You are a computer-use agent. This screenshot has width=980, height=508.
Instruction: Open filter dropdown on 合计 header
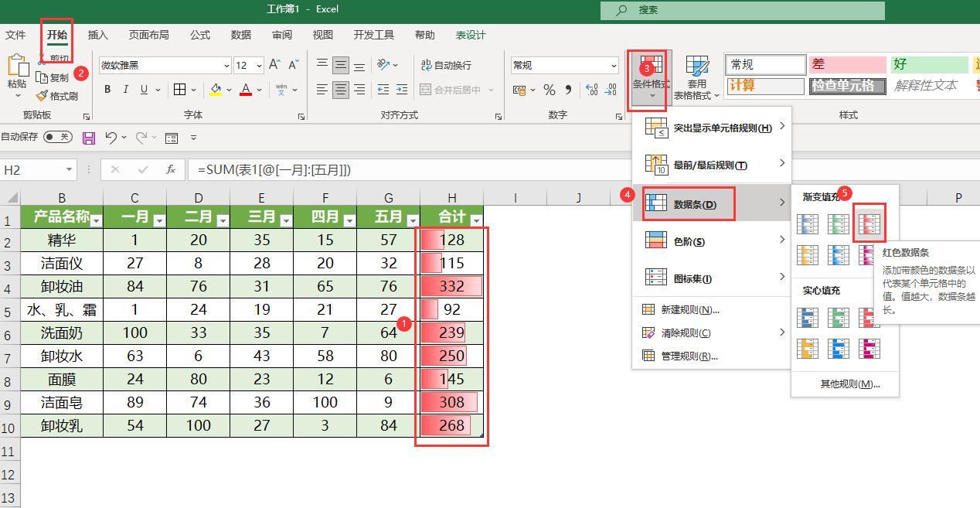click(x=476, y=220)
